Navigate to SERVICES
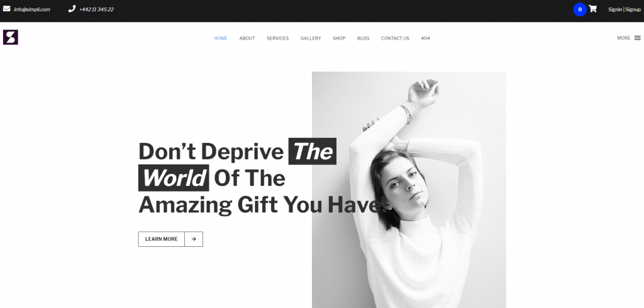This screenshot has width=644, height=308. pyautogui.click(x=277, y=38)
